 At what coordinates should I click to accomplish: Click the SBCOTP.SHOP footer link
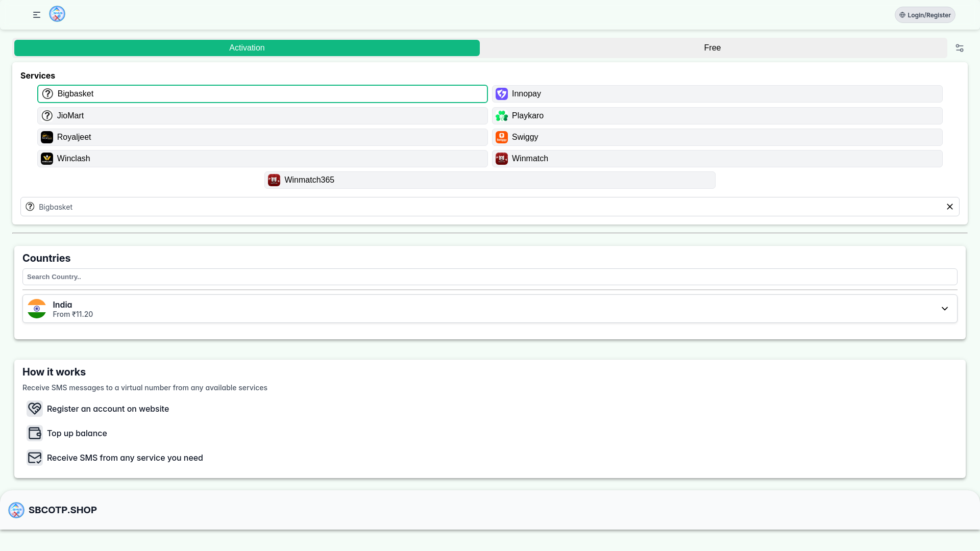point(63,510)
